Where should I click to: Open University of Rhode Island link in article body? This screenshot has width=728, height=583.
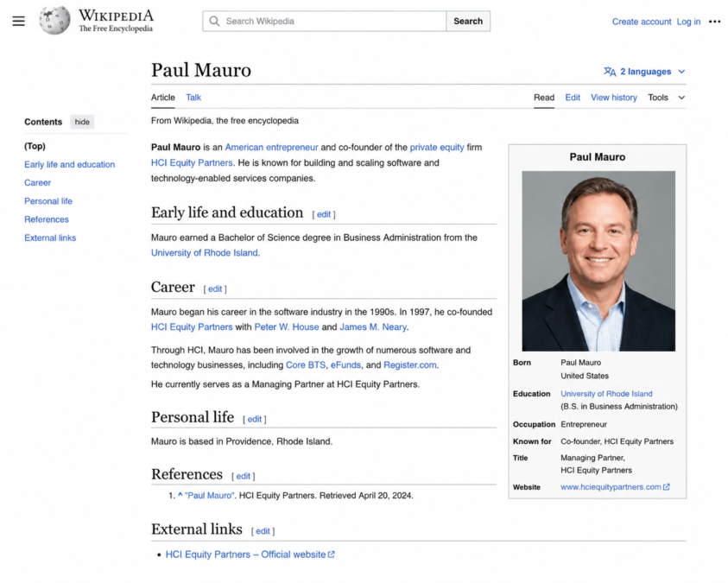point(205,252)
